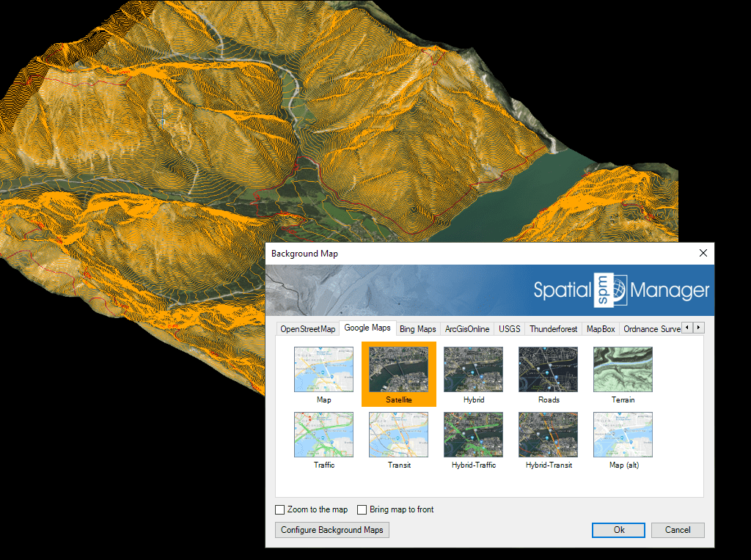Select the Transit map style
Viewport: 751px width, 560px height.
coord(398,435)
